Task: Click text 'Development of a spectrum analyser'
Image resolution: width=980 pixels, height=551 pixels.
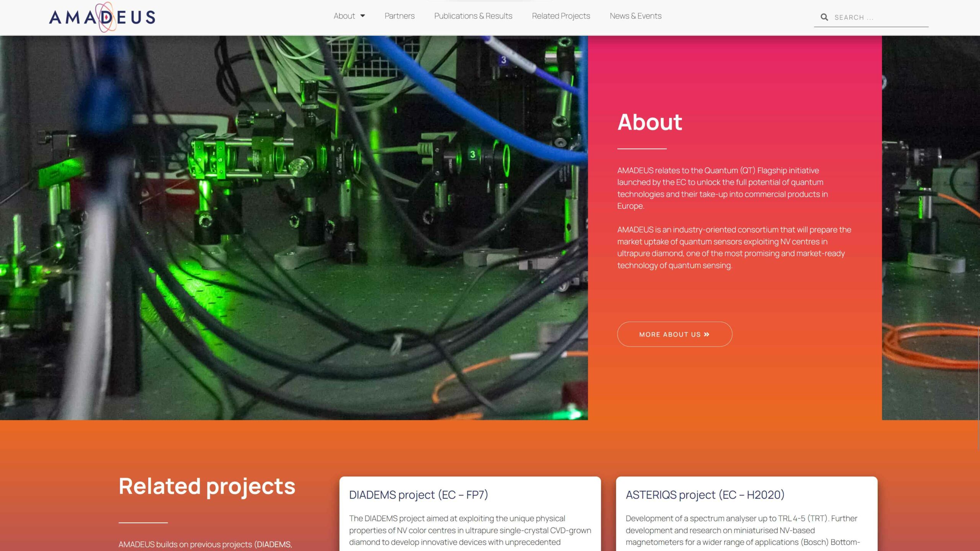Action: (743, 530)
